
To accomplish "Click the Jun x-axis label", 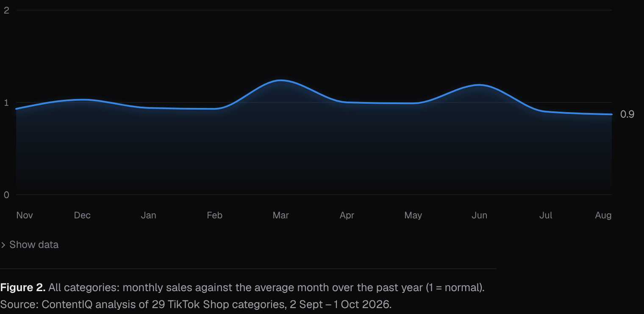I will tap(479, 215).
